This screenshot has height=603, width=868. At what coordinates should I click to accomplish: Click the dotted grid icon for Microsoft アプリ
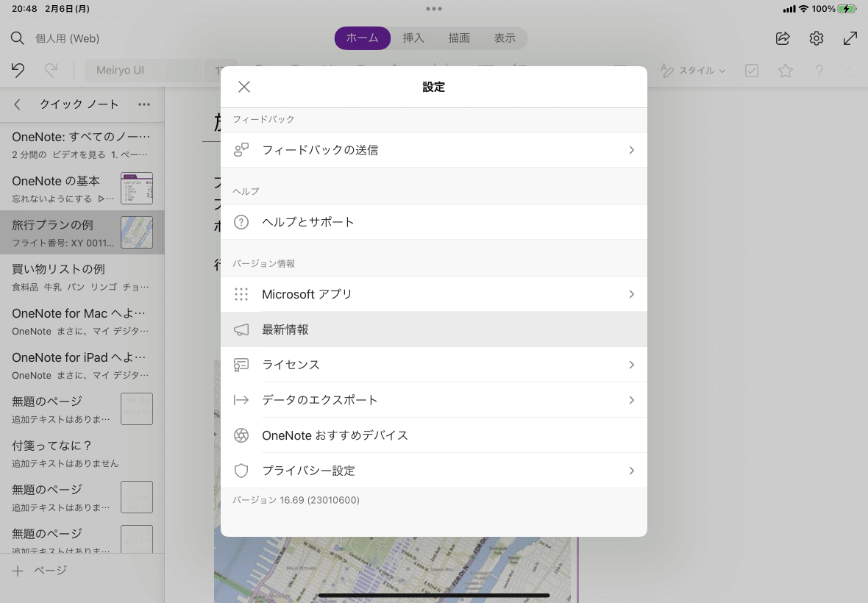point(241,294)
